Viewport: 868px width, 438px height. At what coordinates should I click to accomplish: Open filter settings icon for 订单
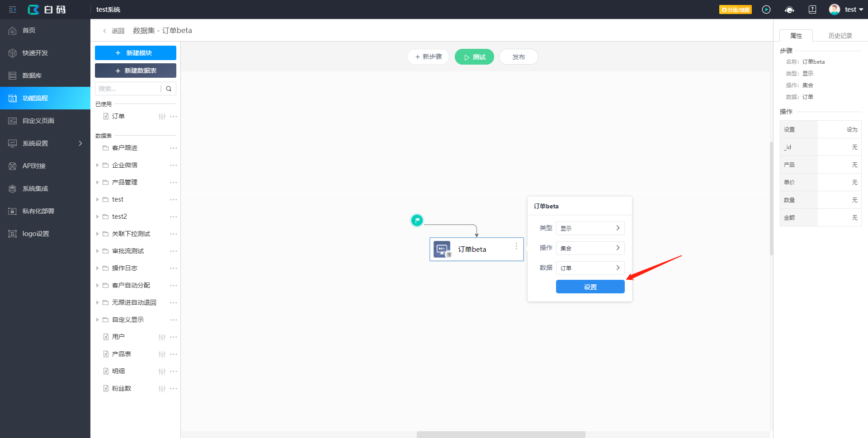coord(162,117)
